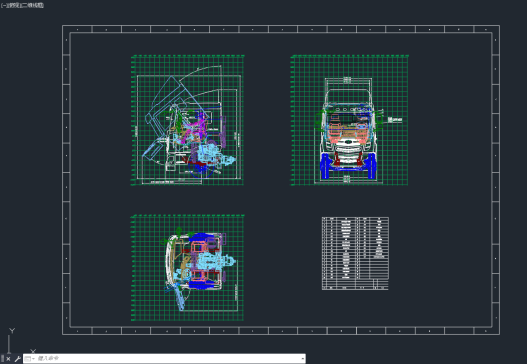The width and height of the screenshot is (527, 364).
Task: Pick the blue left wheel in front view
Action: 325,166
